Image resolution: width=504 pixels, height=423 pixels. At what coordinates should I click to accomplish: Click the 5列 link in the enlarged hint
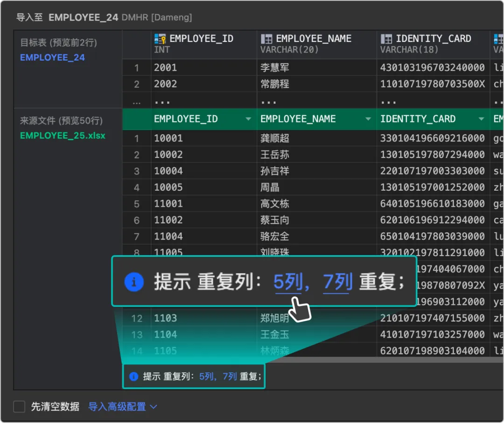pos(287,282)
